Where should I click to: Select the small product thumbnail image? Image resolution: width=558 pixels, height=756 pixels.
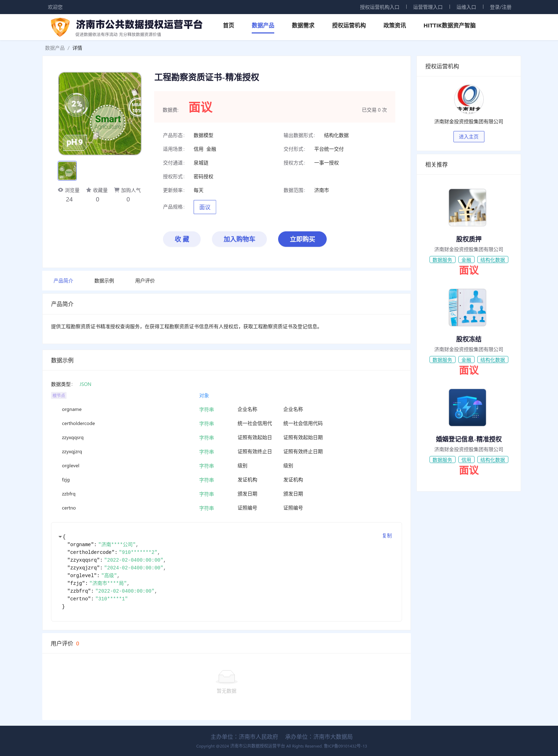pyautogui.click(x=67, y=171)
